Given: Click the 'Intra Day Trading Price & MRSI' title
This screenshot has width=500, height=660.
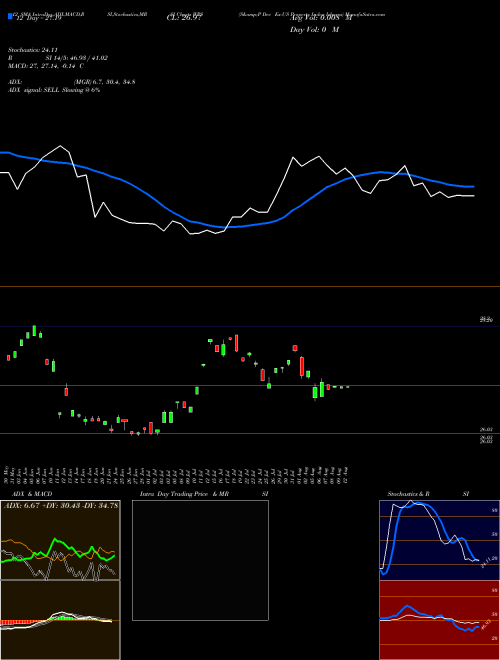Looking at the screenshot, I should coord(204,494).
